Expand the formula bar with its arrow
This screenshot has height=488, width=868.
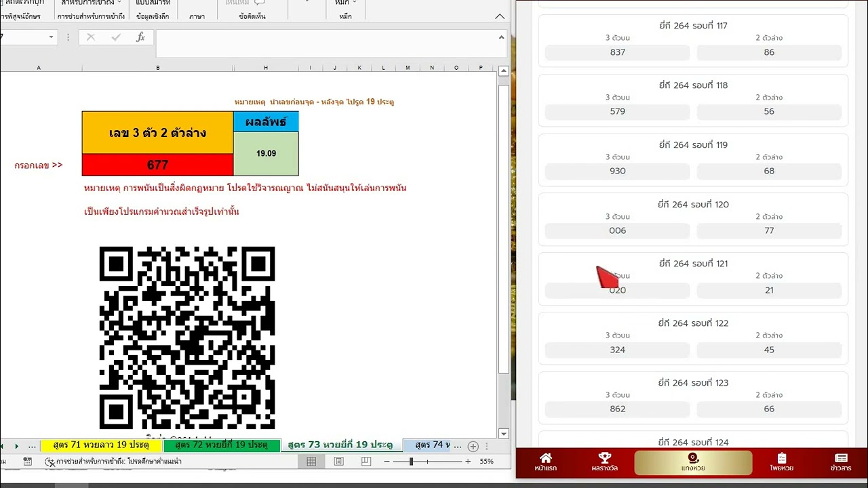(x=502, y=37)
